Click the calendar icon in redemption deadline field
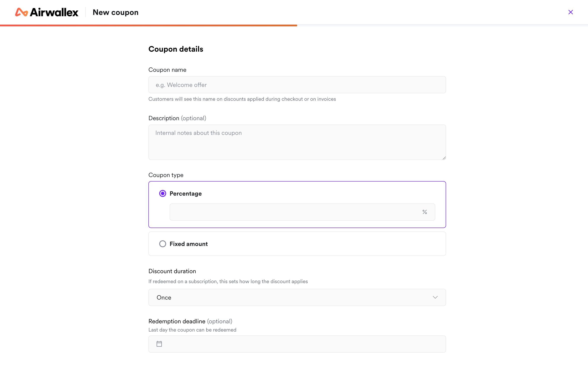The height and width of the screenshot is (370, 588). [x=159, y=344]
